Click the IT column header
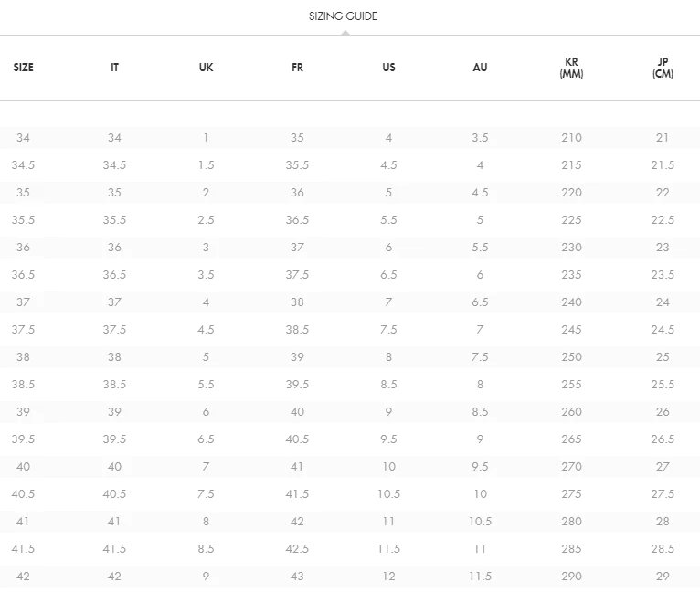This screenshot has height=593, width=700. [114, 68]
